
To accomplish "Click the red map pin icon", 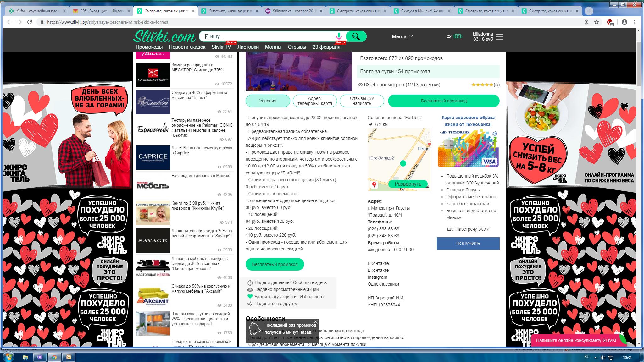I will point(374,184).
